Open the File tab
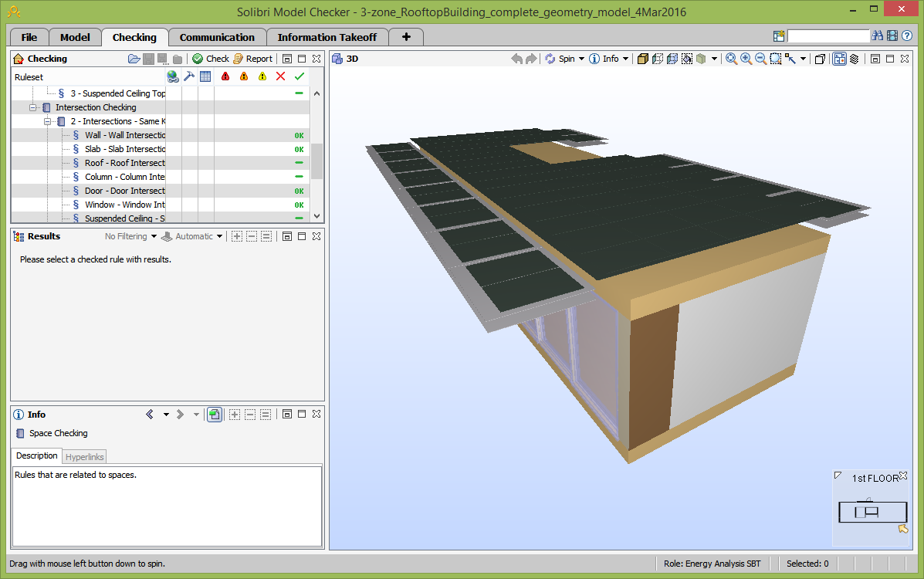924x579 pixels. coord(29,37)
